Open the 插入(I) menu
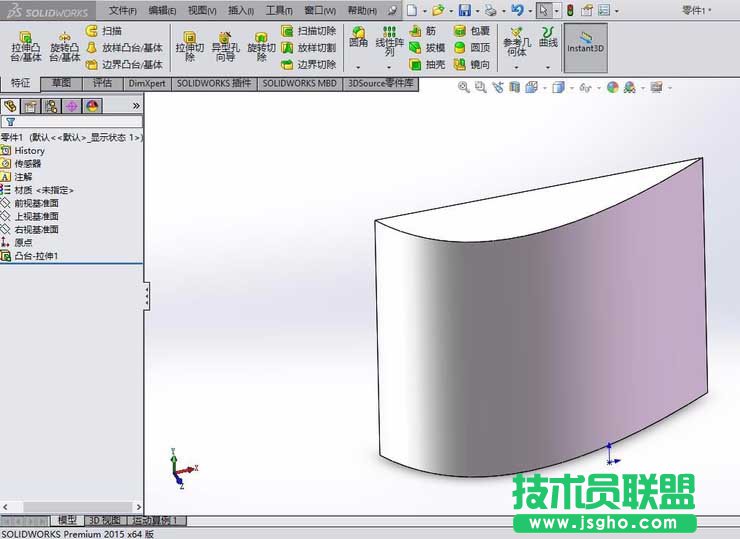The height and width of the screenshot is (539, 740). (x=241, y=10)
